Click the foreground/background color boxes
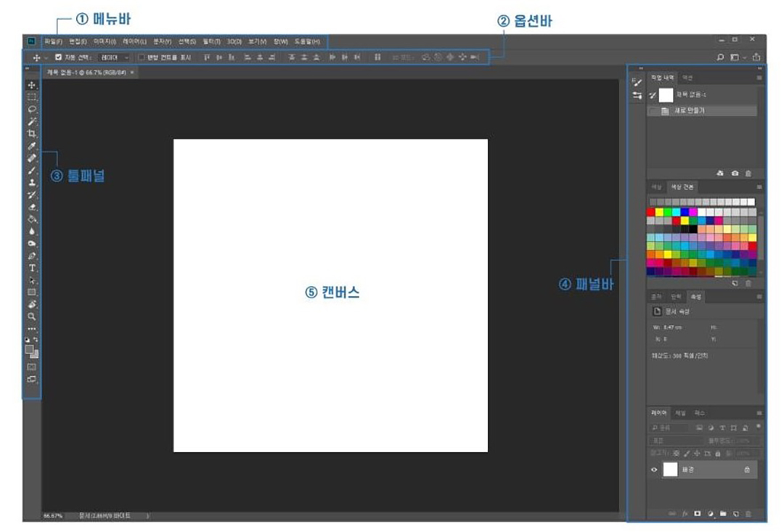This screenshot has width=784, height=532. [31, 351]
